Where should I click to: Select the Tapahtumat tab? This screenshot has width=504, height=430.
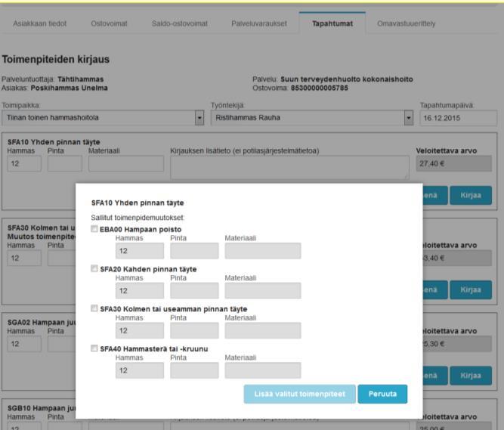[x=332, y=23]
